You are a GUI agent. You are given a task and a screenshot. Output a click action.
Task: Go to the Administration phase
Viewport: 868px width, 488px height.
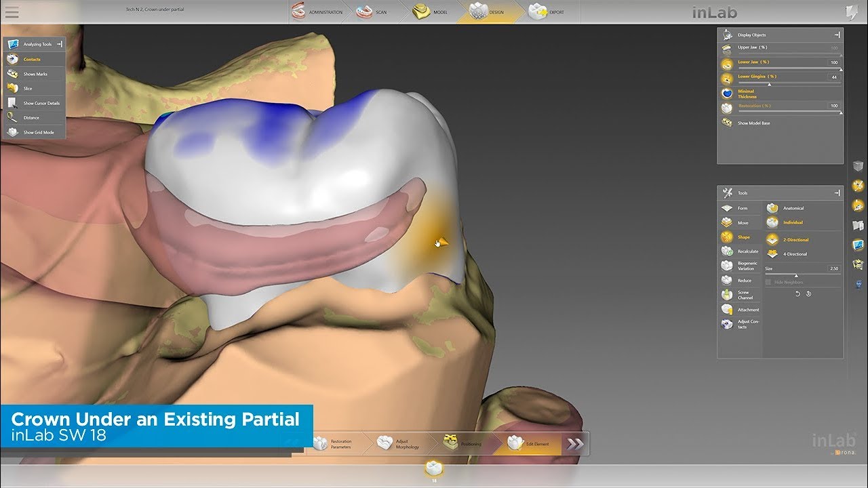(x=317, y=12)
